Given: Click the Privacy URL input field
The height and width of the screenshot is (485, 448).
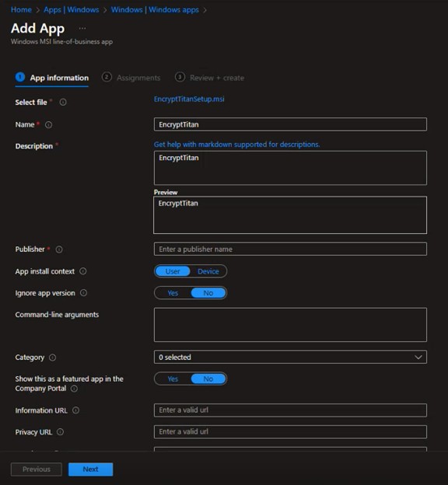Looking at the screenshot, I should coord(290,432).
